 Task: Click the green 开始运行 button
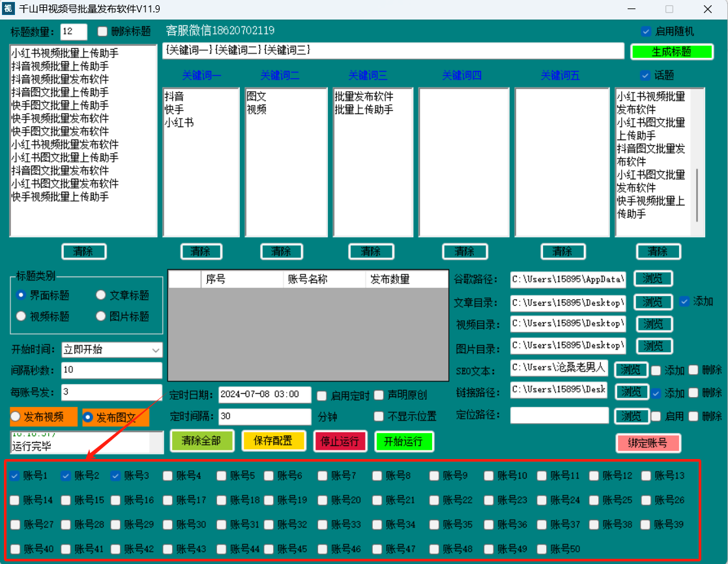(403, 441)
